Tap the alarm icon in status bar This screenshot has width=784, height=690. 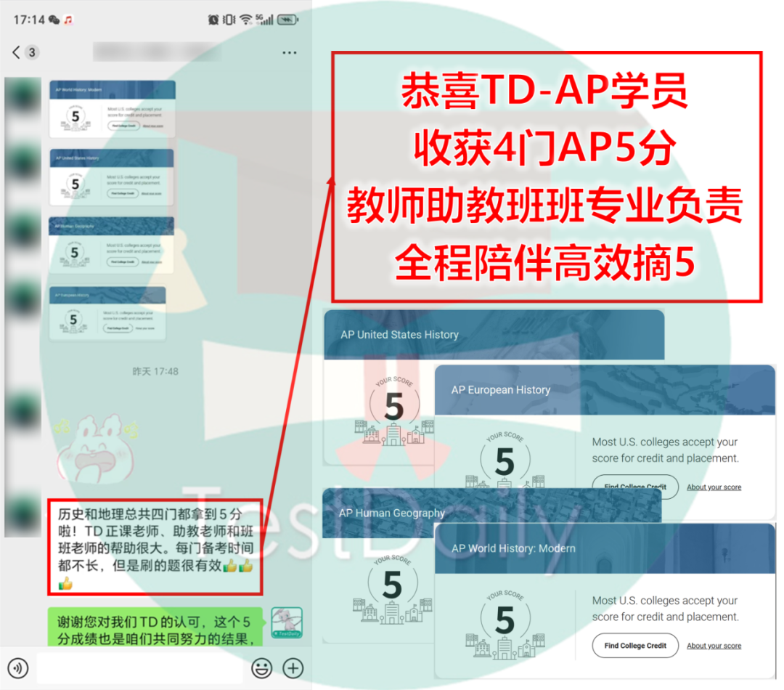(x=213, y=20)
